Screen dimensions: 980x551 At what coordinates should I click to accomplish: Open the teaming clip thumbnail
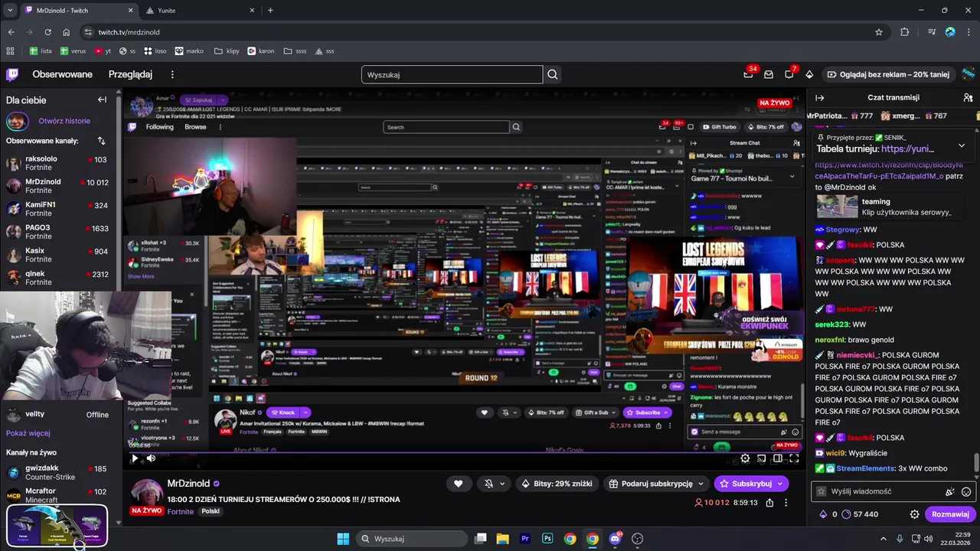(837, 207)
